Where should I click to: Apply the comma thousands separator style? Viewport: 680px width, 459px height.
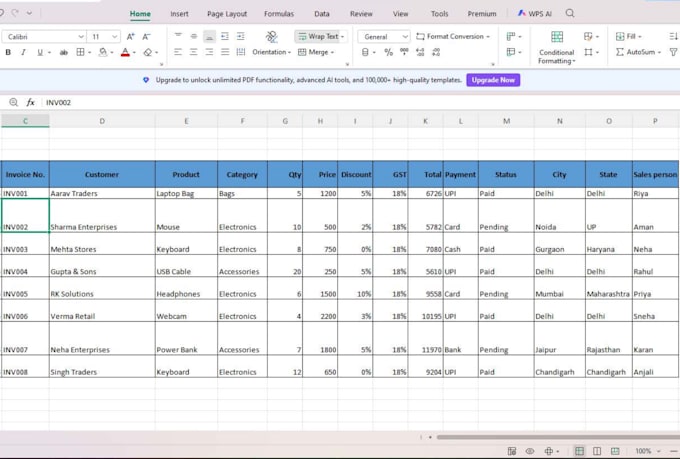[404, 52]
